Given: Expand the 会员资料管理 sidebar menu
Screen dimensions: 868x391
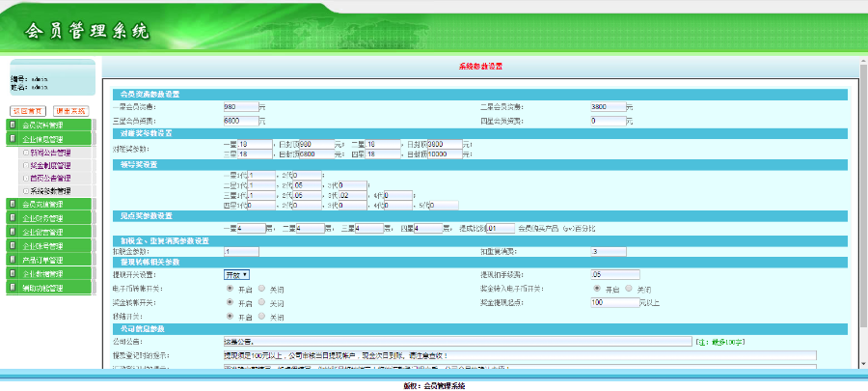Looking at the screenshot, I should (x=49, y=126).
